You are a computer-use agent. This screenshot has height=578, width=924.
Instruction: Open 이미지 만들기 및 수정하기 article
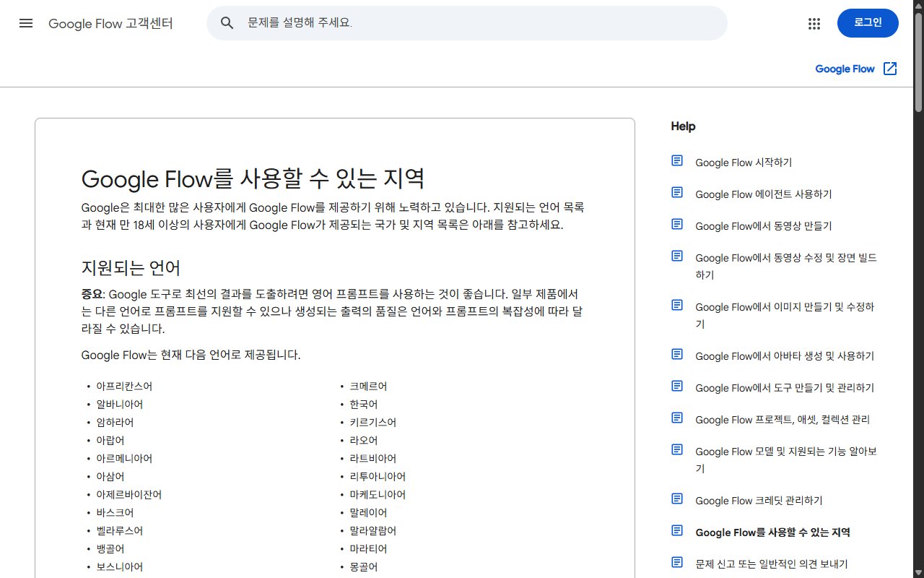pos(785,316)
